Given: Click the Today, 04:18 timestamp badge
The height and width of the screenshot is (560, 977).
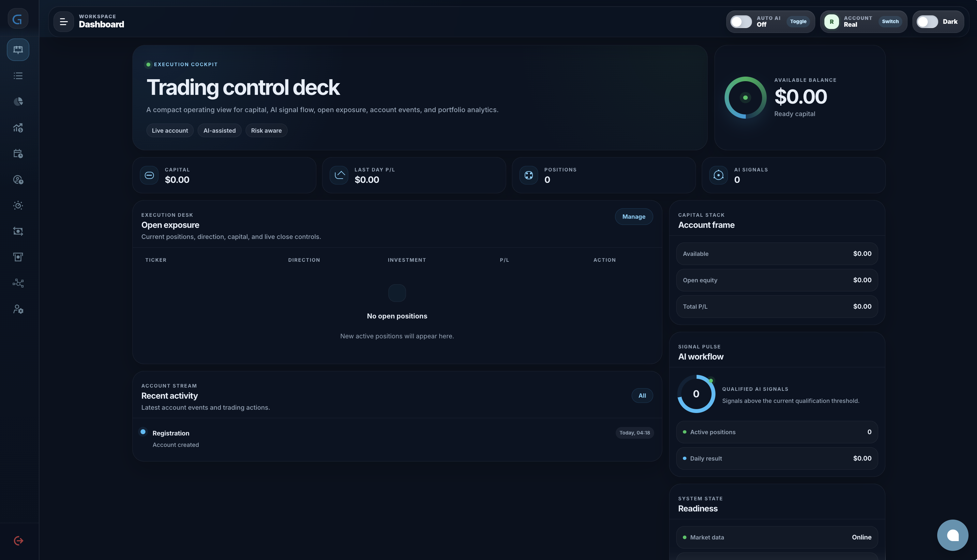Looking at the screenshot, I should [634, 433].
